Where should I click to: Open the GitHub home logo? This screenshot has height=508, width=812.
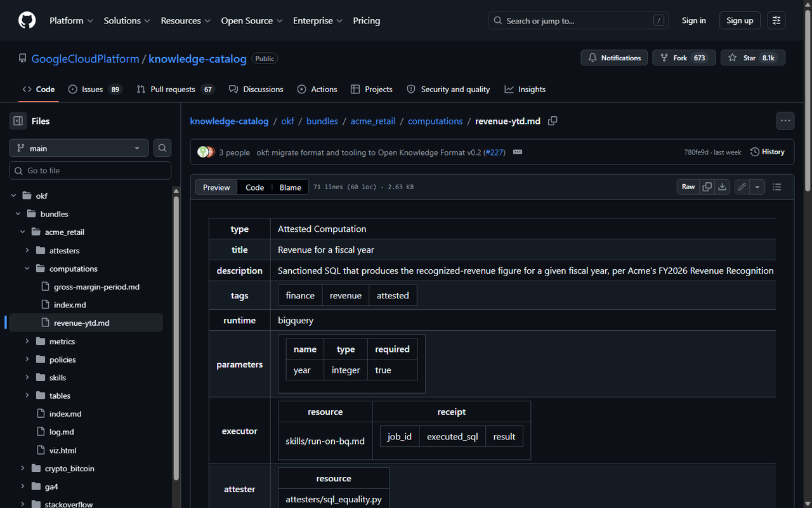27,20
